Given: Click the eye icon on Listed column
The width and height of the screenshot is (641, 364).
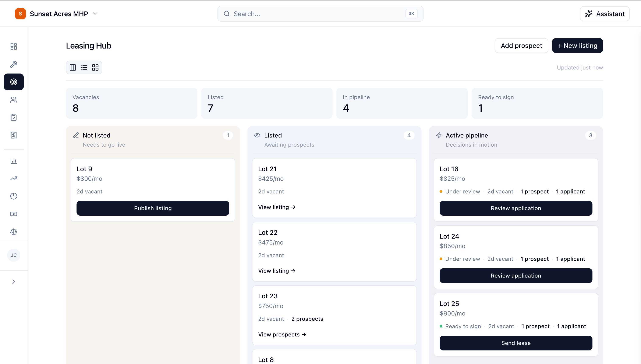Looking at the screenshot, I should click(257, 135).
